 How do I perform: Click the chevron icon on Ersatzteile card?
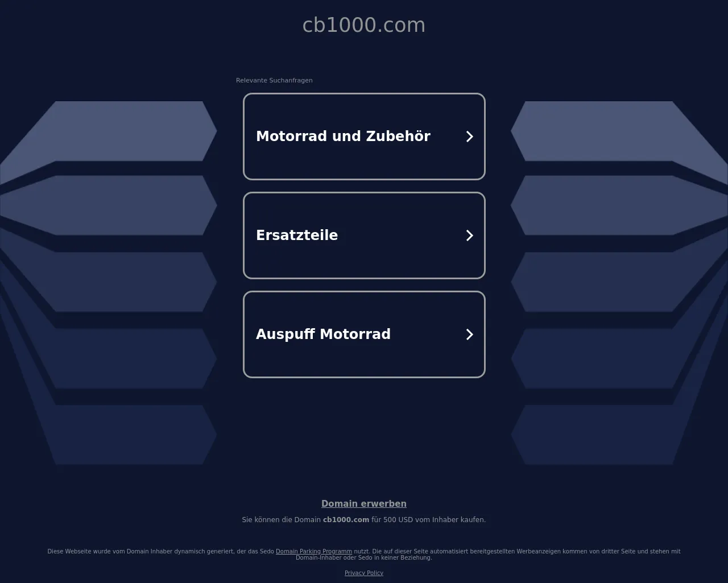point(469,235)
